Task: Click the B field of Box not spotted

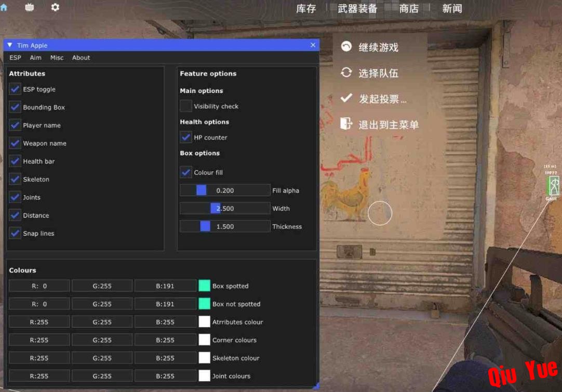Action: coord(165,304)
